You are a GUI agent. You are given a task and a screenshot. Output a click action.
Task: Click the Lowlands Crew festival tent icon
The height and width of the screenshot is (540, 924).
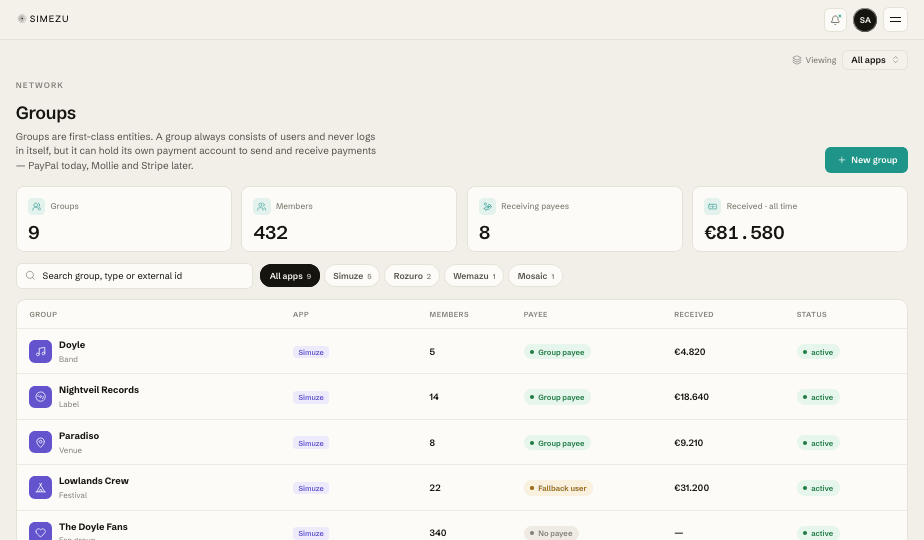[41, 488]
